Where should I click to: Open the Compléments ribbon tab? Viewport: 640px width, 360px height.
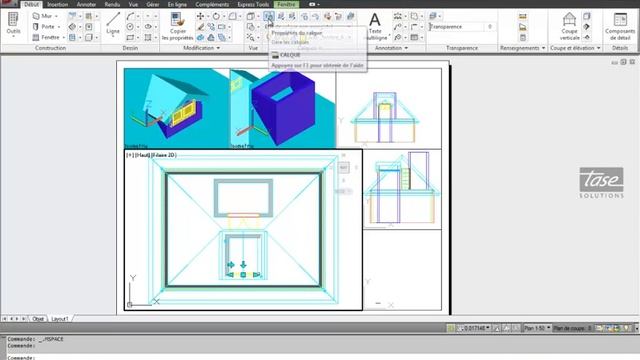pos(212,4)
